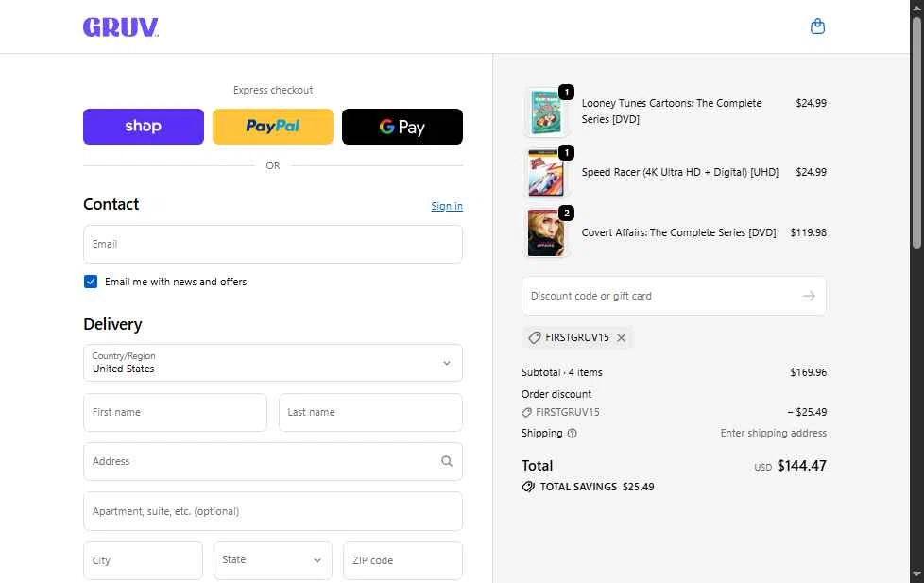This screenshot has height=583, width=924.
Task: Click the Total Savings tag icon
Action: (528, 488)
